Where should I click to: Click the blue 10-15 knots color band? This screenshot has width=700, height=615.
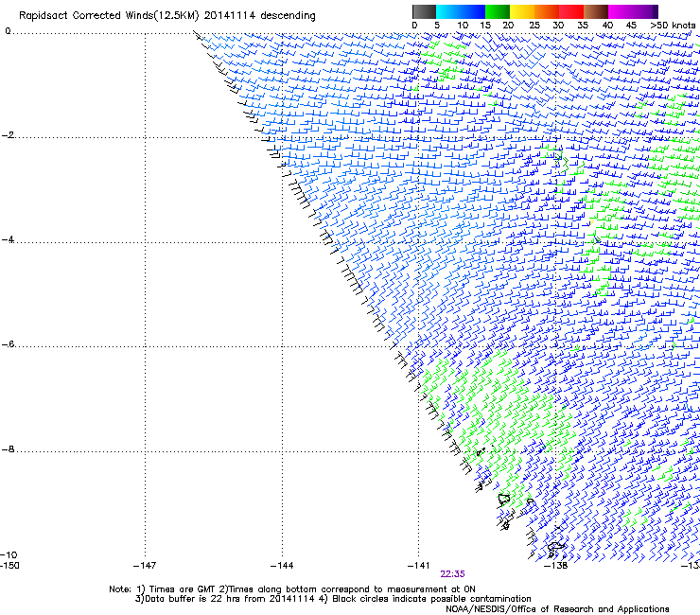pyautogui.click(x=473, y=11)
